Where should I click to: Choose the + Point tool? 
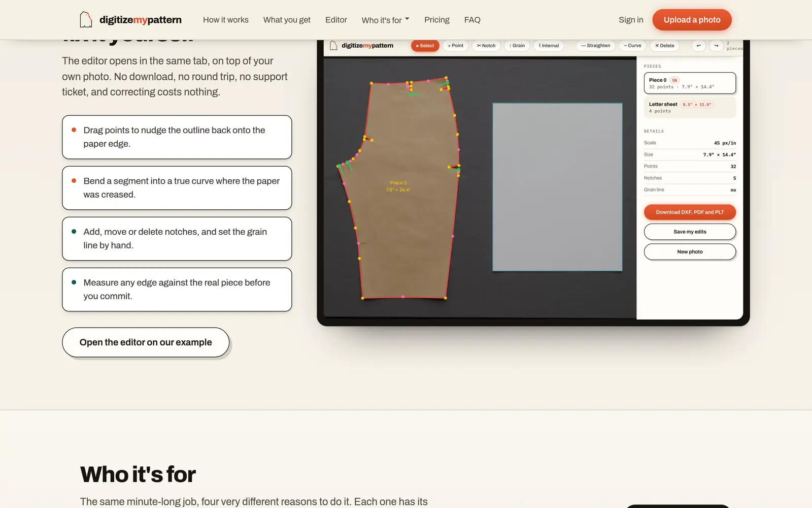[456, 46]
